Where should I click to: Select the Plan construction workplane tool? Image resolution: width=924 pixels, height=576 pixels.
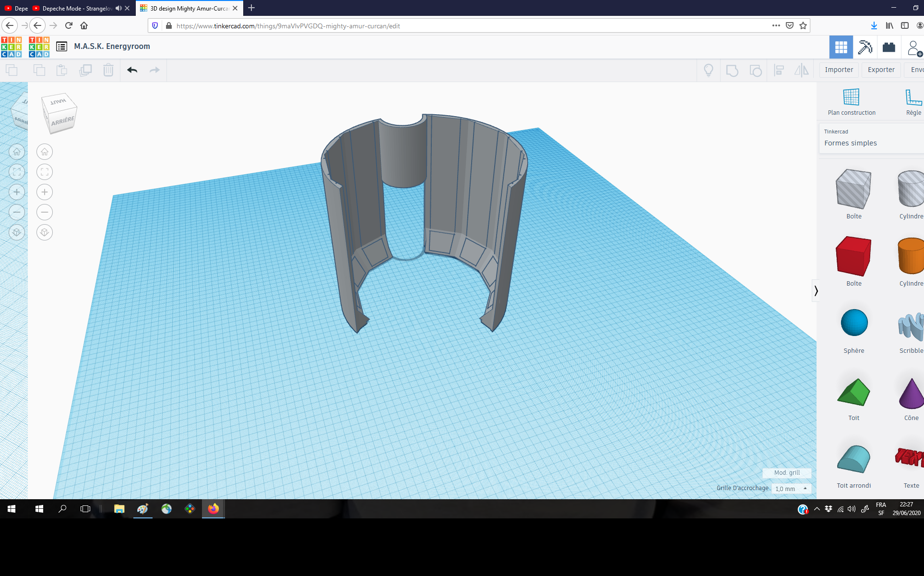[x=852, y=102]
